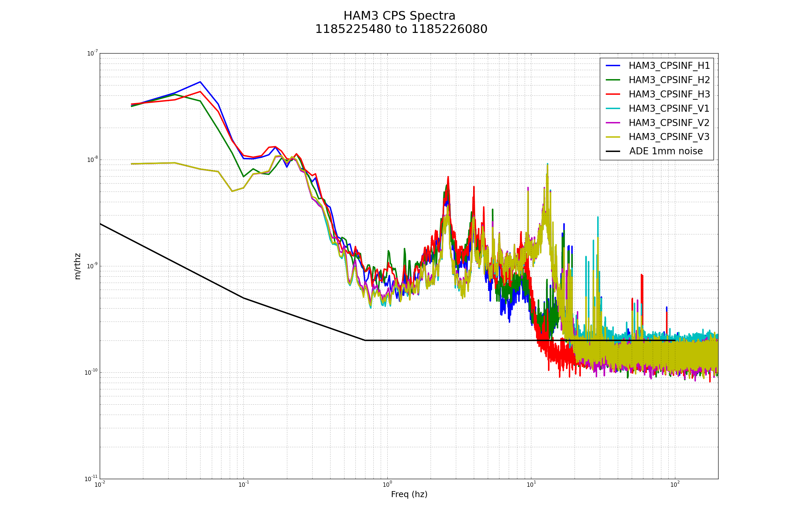Select the HAM3_CPSINF_V3 legend label
Viewport: 798px width, 532px height.
669,137
